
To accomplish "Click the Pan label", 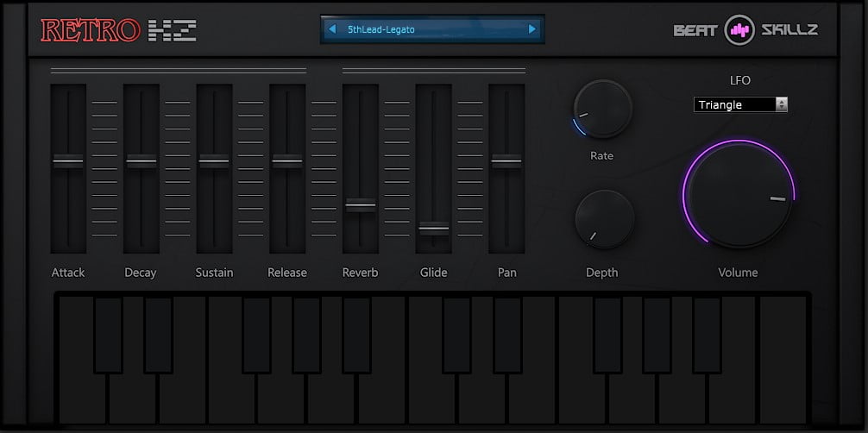I will [507, 273].
